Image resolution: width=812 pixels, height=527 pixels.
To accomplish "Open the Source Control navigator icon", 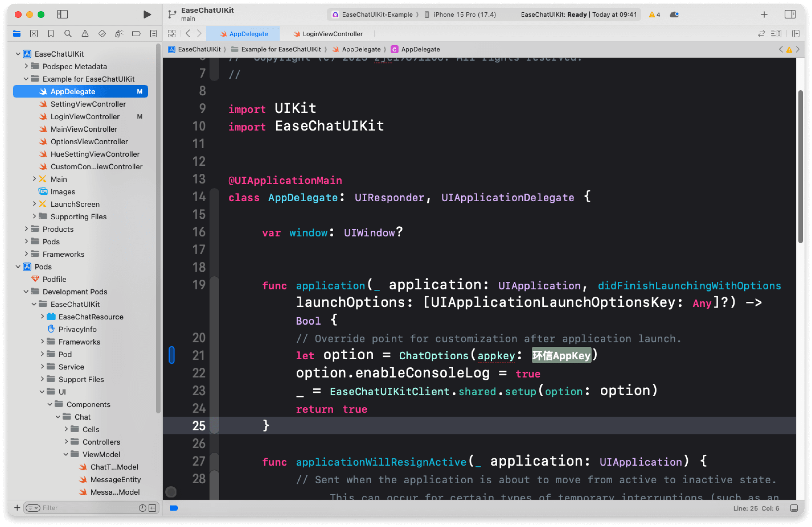I will click(x=34, y=34).
